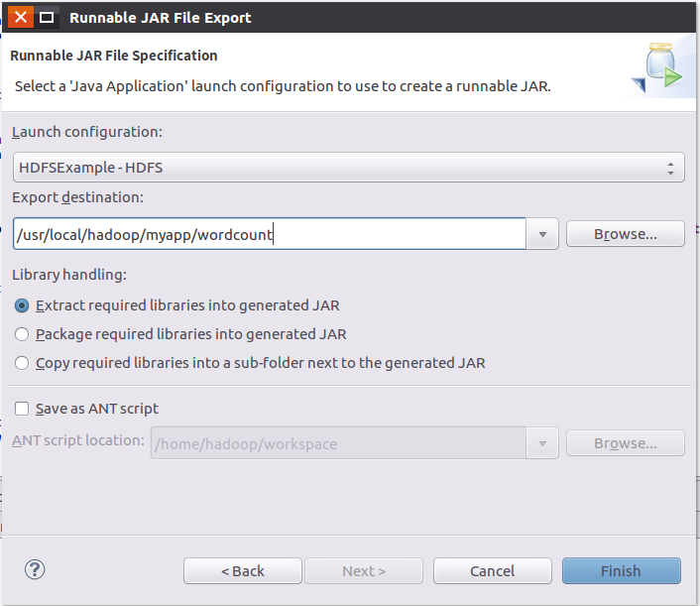700x606 pixels.
Task: Expand the ANT script location dropdown arrow
Action: (x=542, y=443)
